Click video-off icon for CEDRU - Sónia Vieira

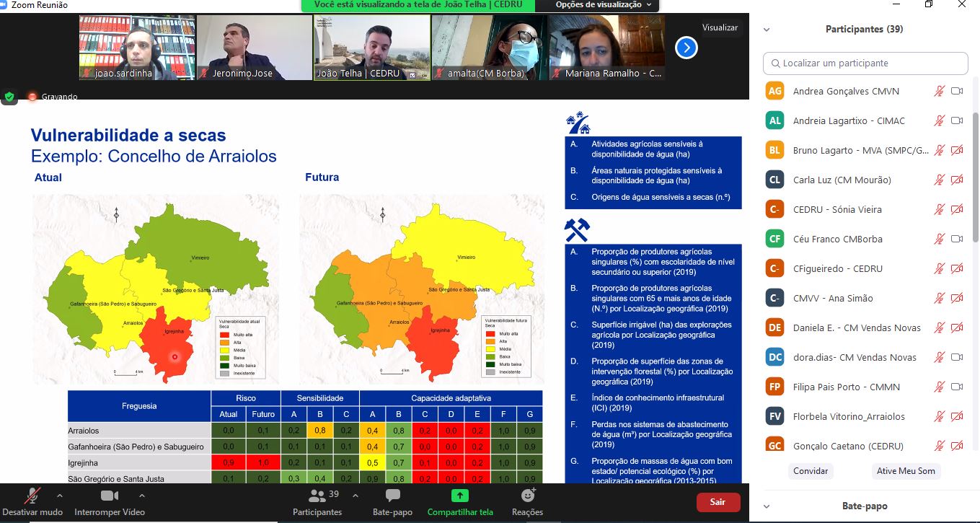(957, 209)
